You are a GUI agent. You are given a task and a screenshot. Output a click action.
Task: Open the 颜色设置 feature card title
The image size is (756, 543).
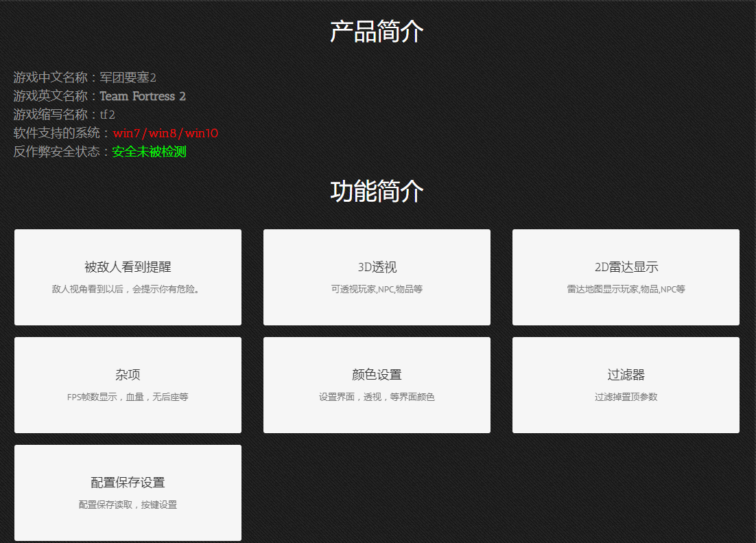click(x=377, y=375)
